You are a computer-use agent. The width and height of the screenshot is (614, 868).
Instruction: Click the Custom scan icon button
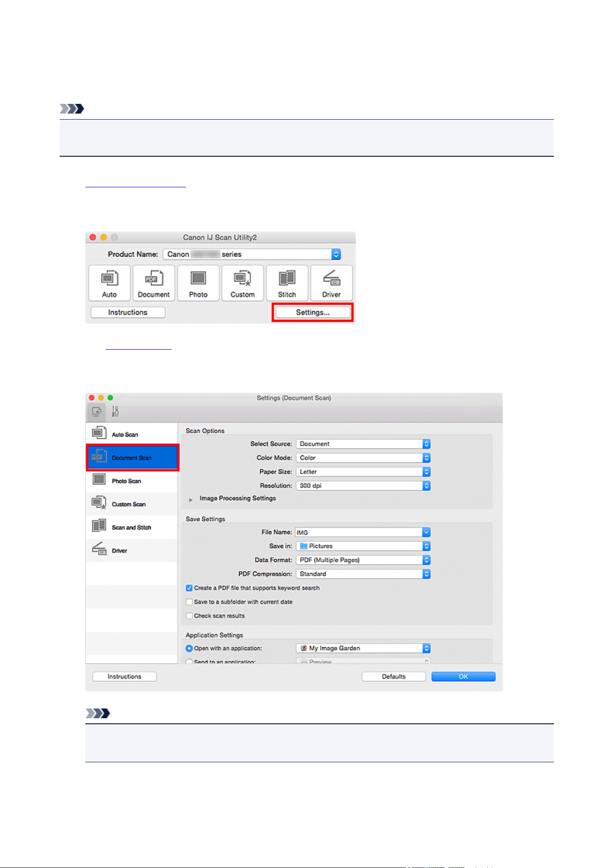point(243,283)
